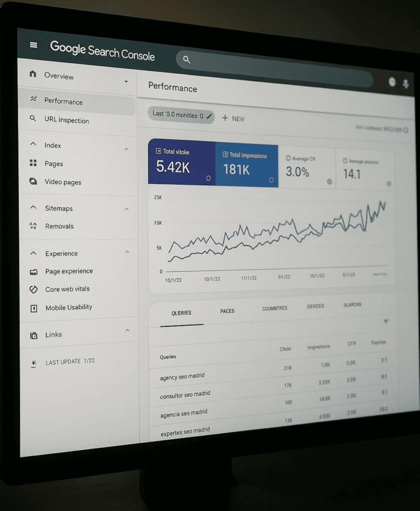This screenshot has height=511, width=420.
Task: Open the Overview property dropdown arrow
Action: point(126,81)
